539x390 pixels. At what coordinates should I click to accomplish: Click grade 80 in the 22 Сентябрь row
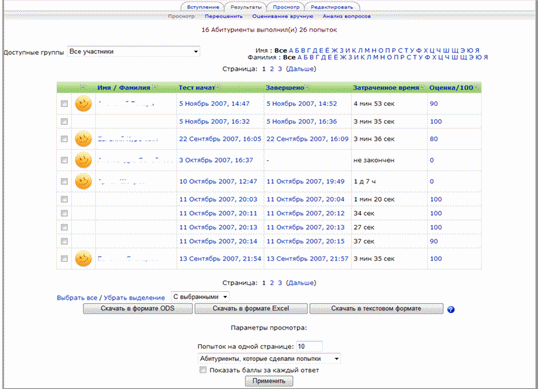[434, 139]
